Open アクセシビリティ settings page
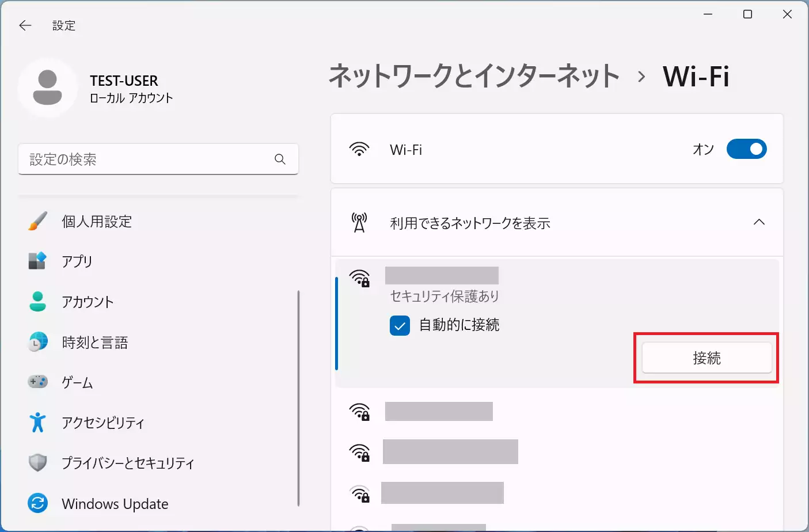 [x=158, y=423]
